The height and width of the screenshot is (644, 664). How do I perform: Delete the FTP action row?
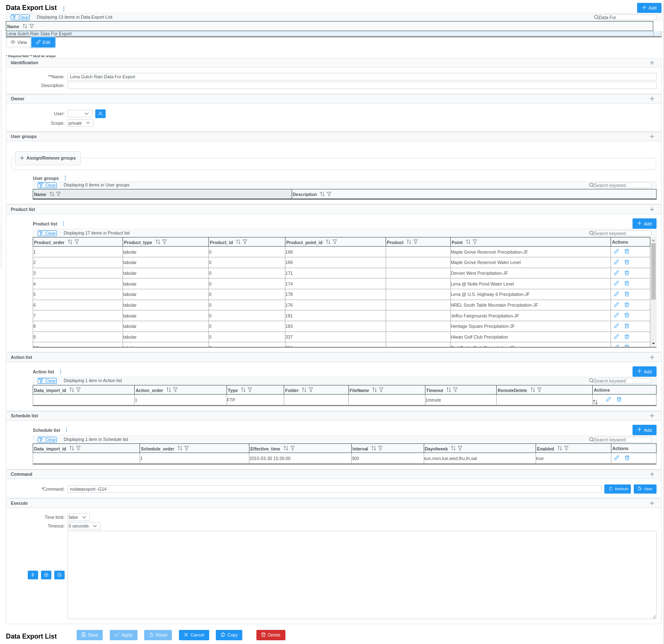click(619, 399)
